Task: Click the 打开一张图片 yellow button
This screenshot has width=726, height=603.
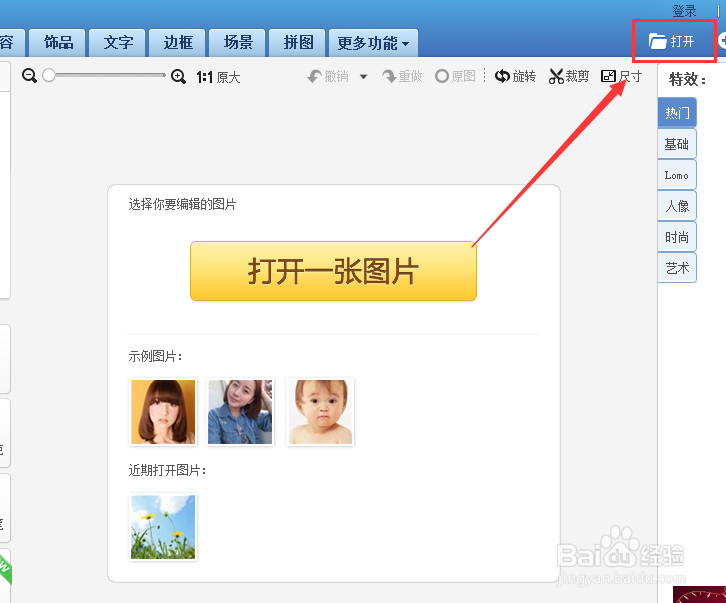Action: (x=333, y=271)
